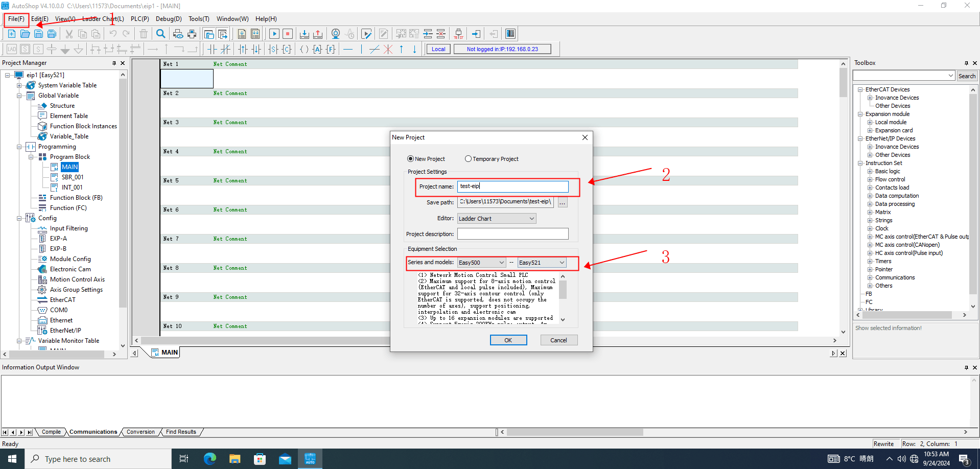Insert a normally open contact
The image size is (980, 469).
[212, 49]
